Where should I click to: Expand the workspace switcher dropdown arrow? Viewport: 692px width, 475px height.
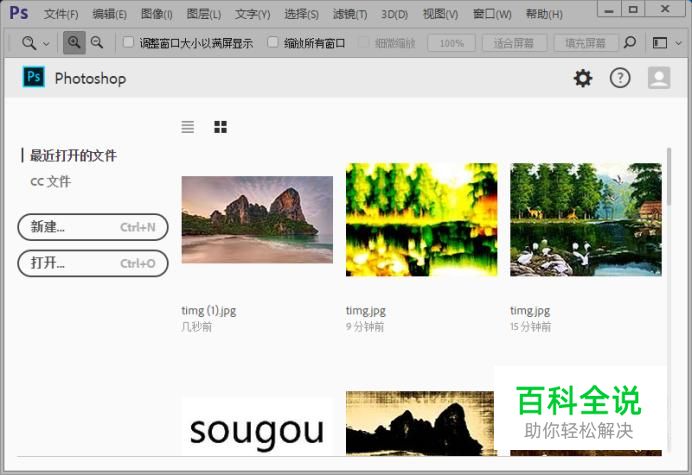(679, 43)
